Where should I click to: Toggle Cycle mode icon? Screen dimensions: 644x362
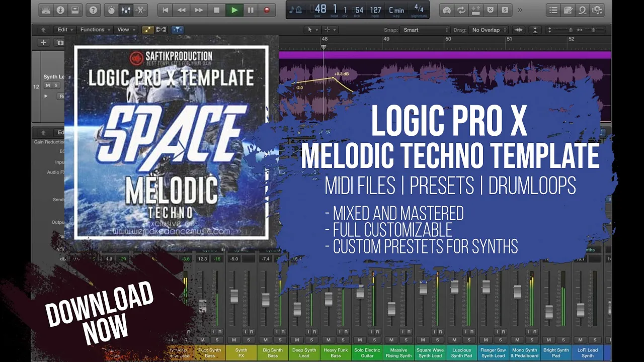click(x=461, y=10)
